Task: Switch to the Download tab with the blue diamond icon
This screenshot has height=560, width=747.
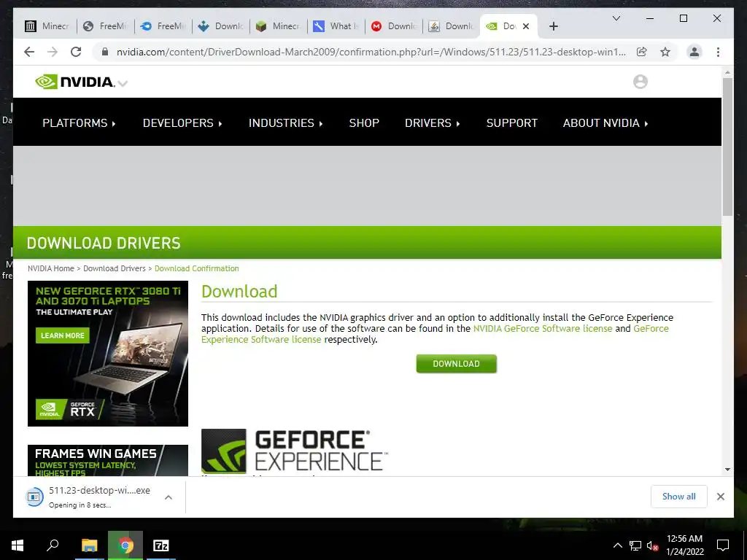Action: (x=220, y=26)
